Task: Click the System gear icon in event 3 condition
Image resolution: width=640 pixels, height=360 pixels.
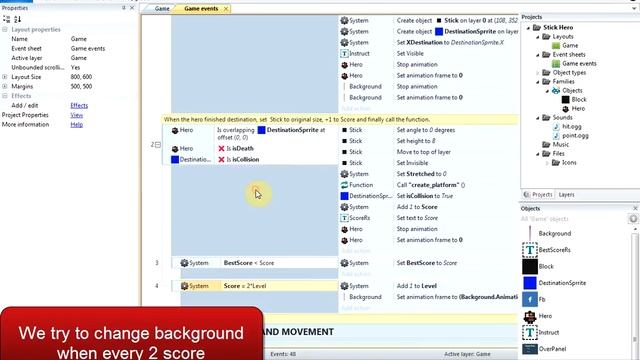Action: (184, 263)
